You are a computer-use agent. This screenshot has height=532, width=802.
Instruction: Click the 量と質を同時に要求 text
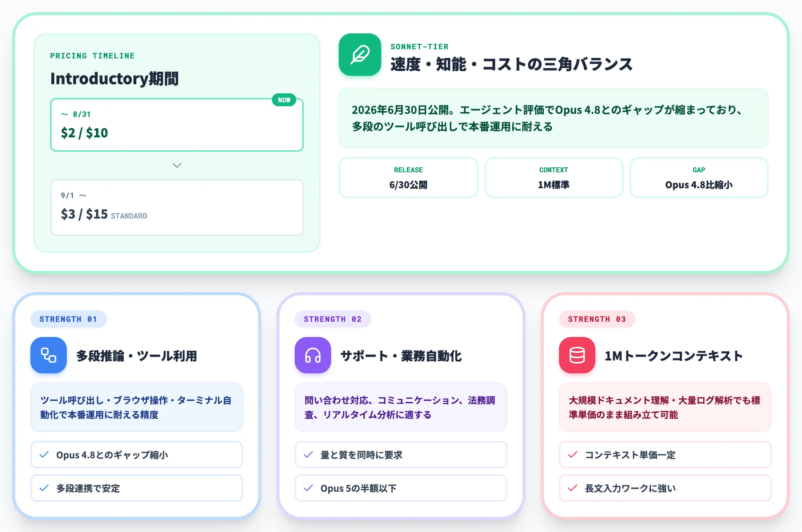[361, 455]
